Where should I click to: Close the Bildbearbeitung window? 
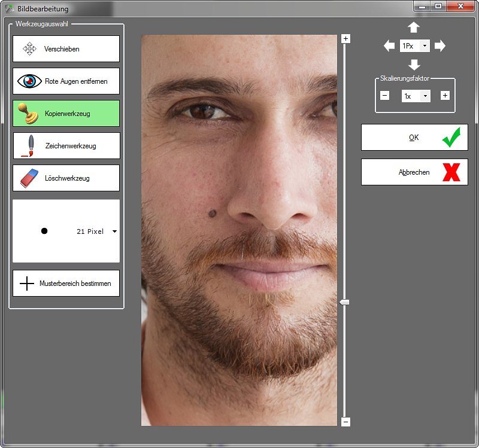click(460, 6)
